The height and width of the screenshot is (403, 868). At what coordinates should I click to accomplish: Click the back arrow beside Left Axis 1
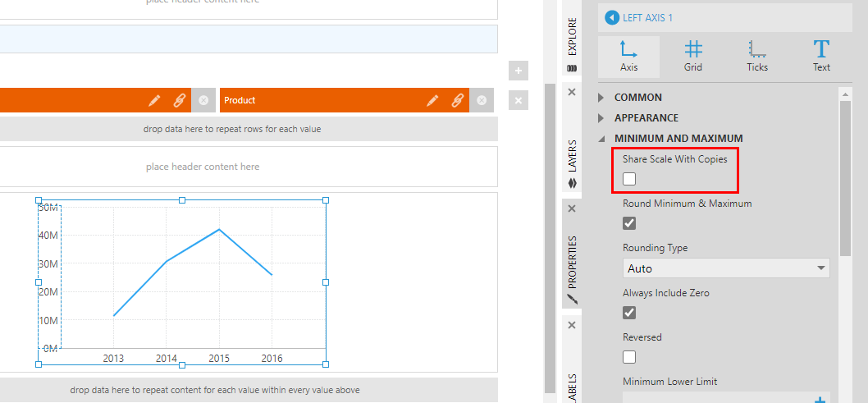[612, 18]
